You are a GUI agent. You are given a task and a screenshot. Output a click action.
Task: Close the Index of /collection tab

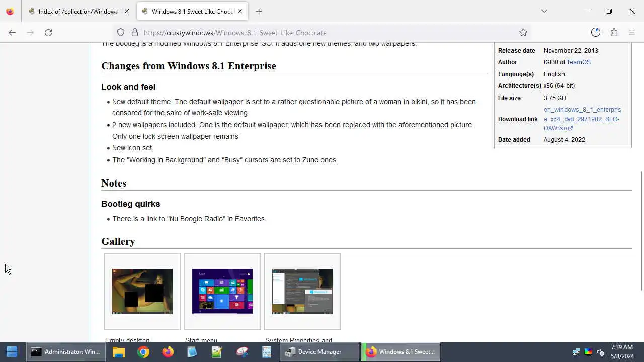(x=127, y=11)
